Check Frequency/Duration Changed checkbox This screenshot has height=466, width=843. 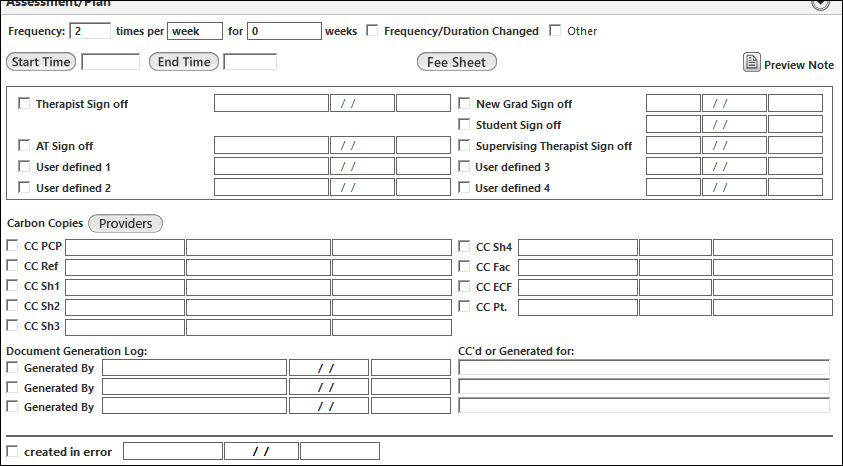click(x=372, y=30)
